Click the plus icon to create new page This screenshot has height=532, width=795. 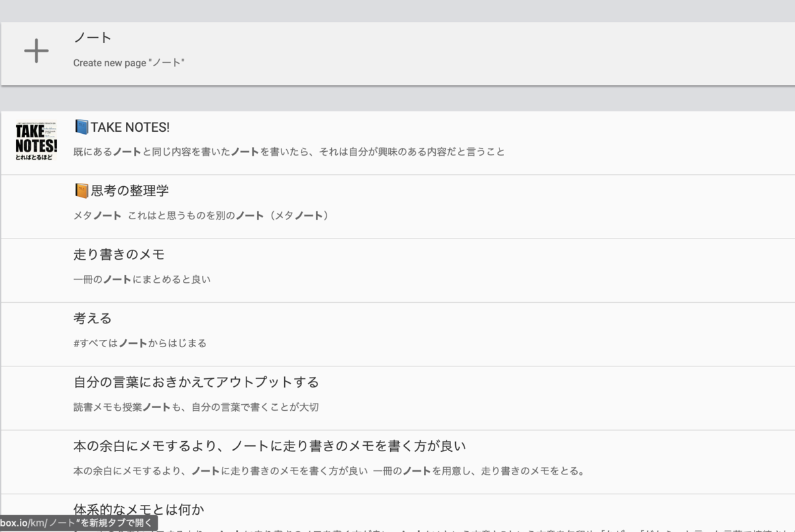coord(36,51)
